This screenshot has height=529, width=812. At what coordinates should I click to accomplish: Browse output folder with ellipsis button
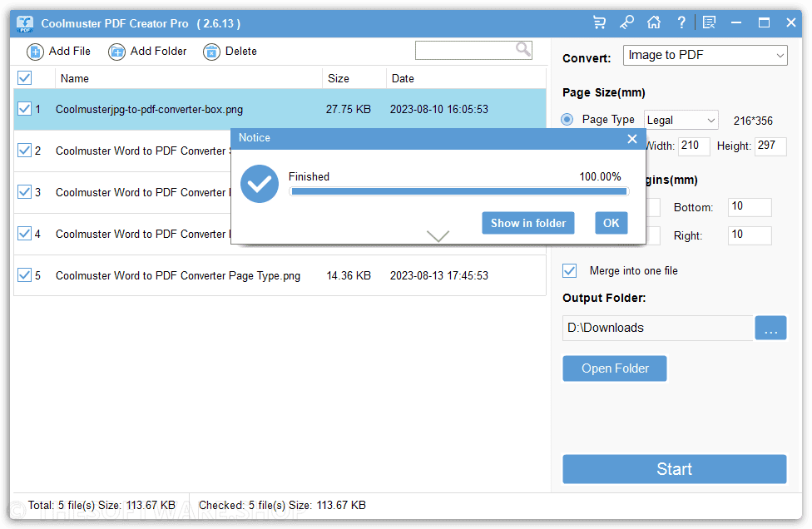770,329
